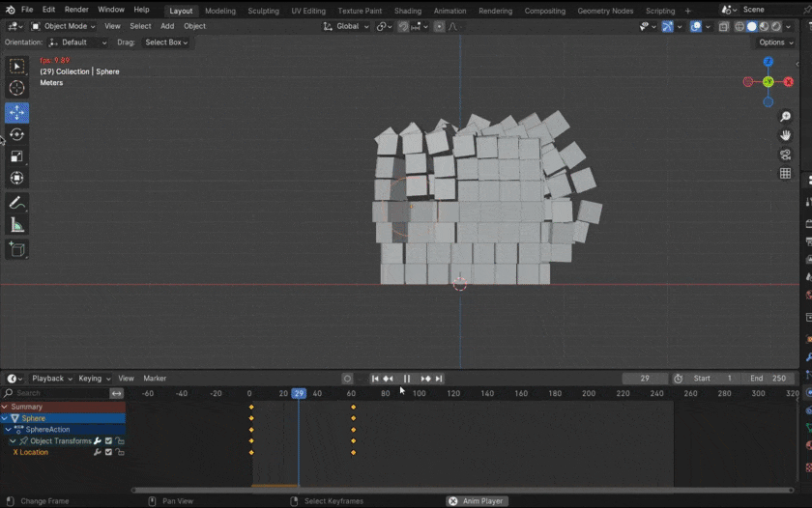Click the timeline channel Search field
The image size is (812, 508).
pyautogui.click(x=56, y=393)
